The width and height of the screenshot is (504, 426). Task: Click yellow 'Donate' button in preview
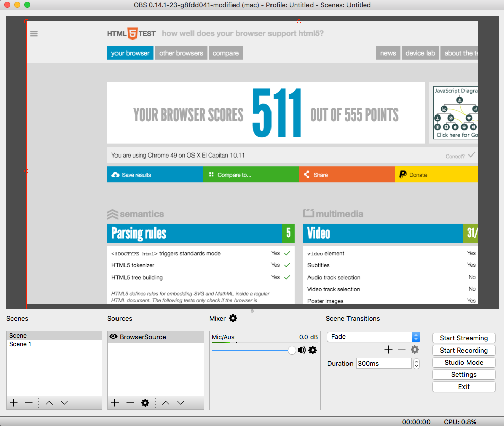coord(436,175)
